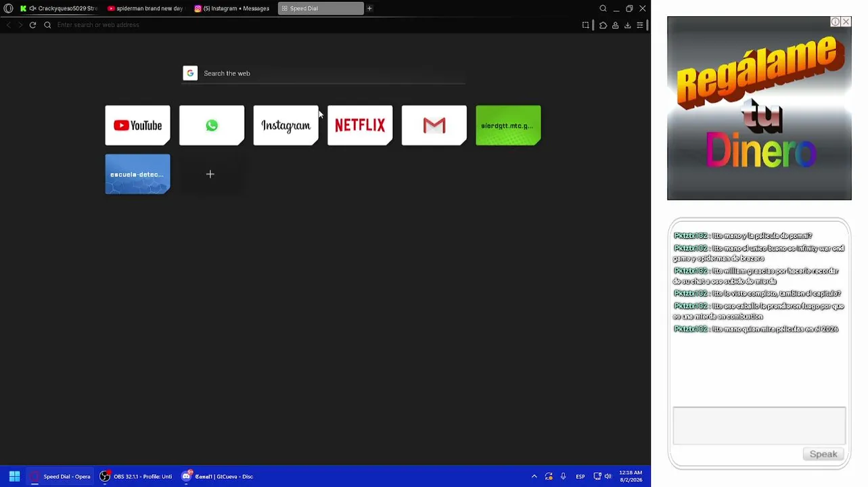Screen dimensions: 868x487
Task: Add a new speed dial site
Action: coord(210,174)
